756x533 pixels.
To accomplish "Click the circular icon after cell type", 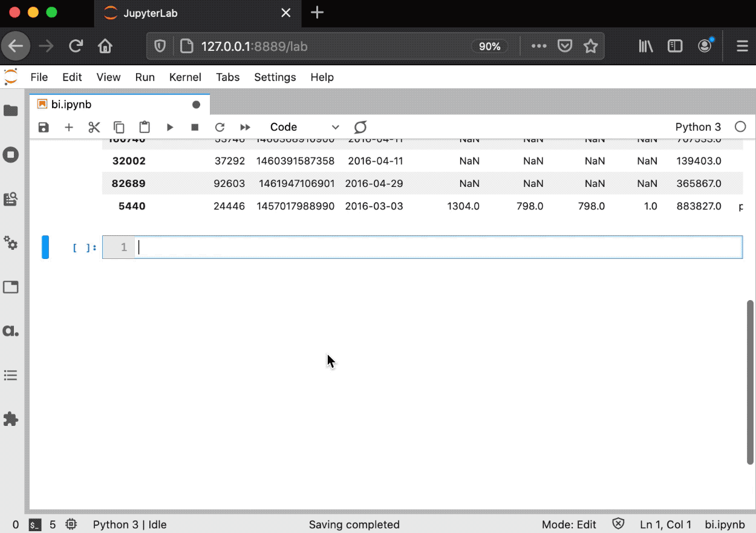I will tap(360, 127).
